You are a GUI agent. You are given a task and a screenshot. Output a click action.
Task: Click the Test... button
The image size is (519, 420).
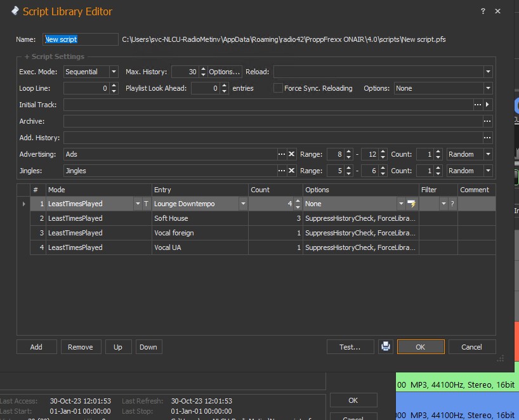click(350, 346)
